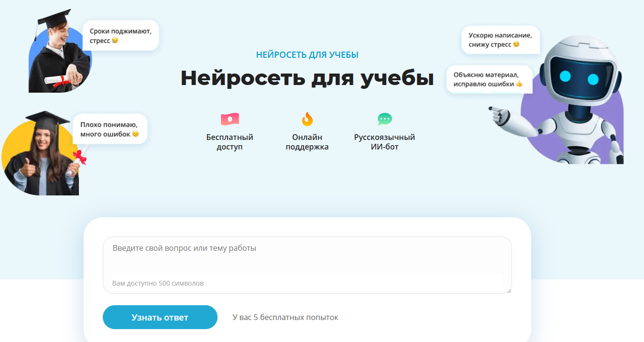Screen dimensions: 644x342
Task: Click the Онлайн поддержка feature label
Action: pyautogui.click(x=307, y=142)
